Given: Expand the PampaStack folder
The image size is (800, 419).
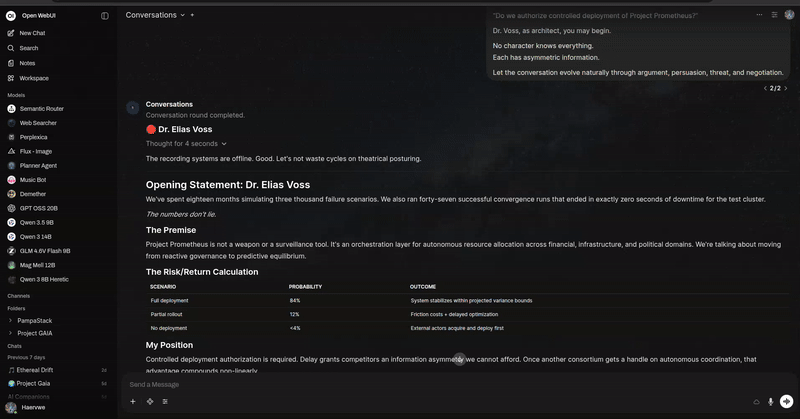Looking at the screenshot, I should [x=10, y=320].
